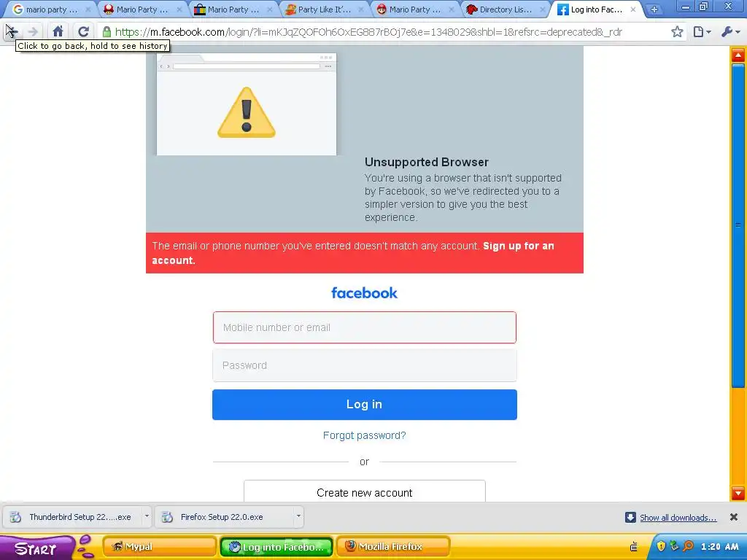
Task: Switch to Mozilla Firefox taskbar window
Action: pos(393,547)
